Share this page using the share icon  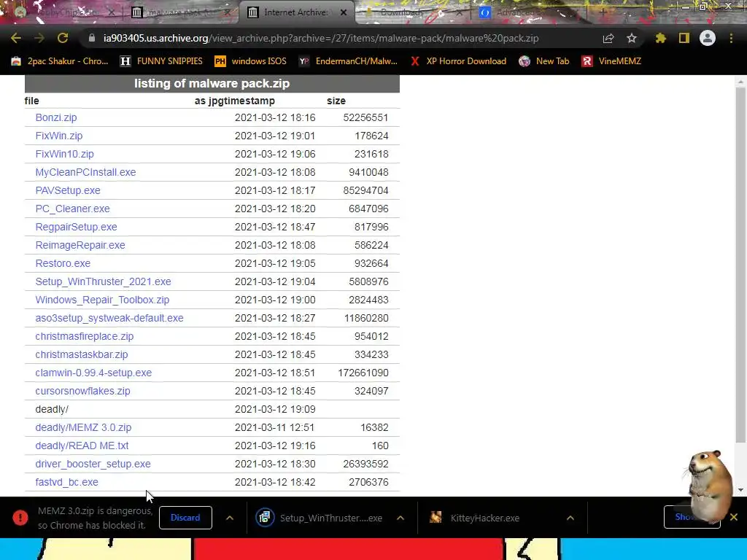(608, 38)
